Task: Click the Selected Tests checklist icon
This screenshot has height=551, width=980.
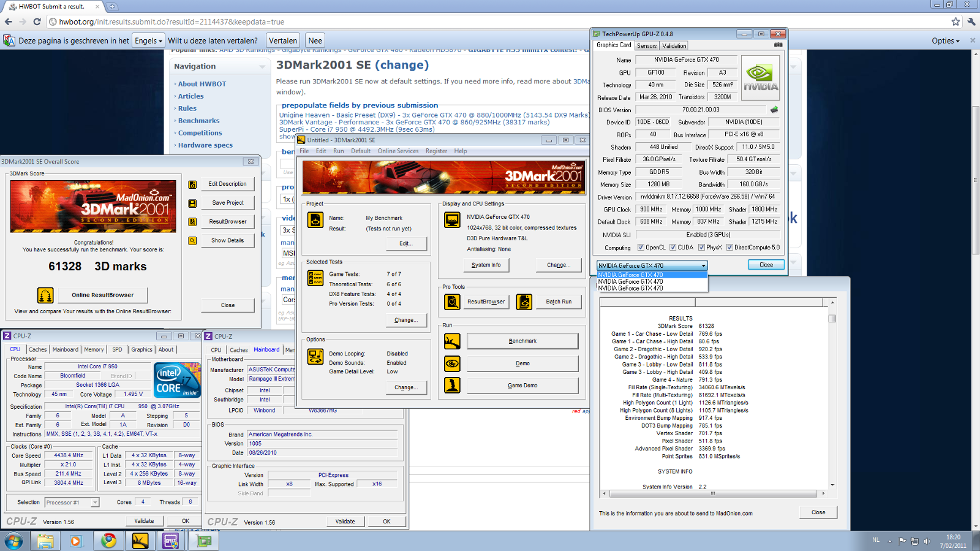Action: 315,278
